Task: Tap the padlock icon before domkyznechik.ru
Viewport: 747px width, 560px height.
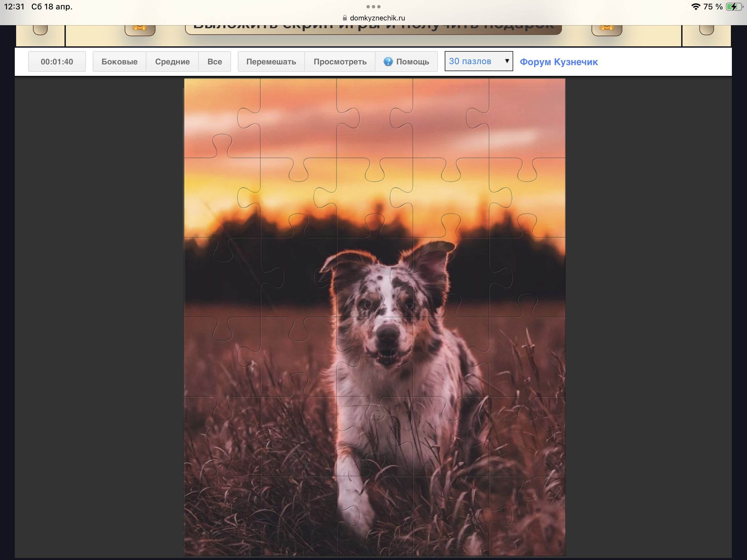Action: point(345,18)
